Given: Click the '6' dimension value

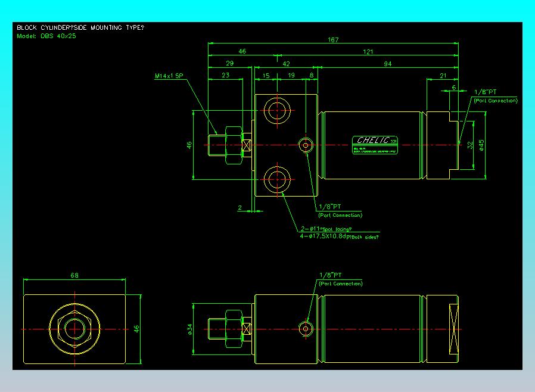Looking at the screenshot, I should pos(454,88).
